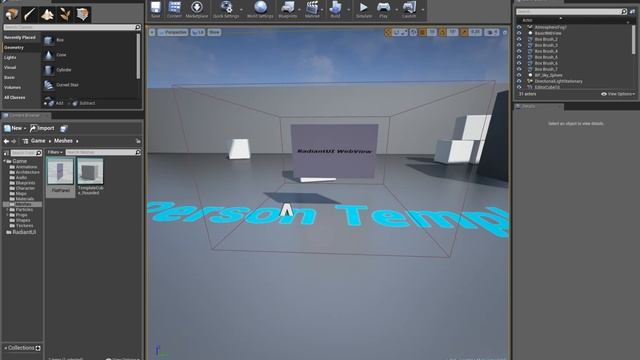
Task: Click the Build toolbar icon
Action: [335, 9]
